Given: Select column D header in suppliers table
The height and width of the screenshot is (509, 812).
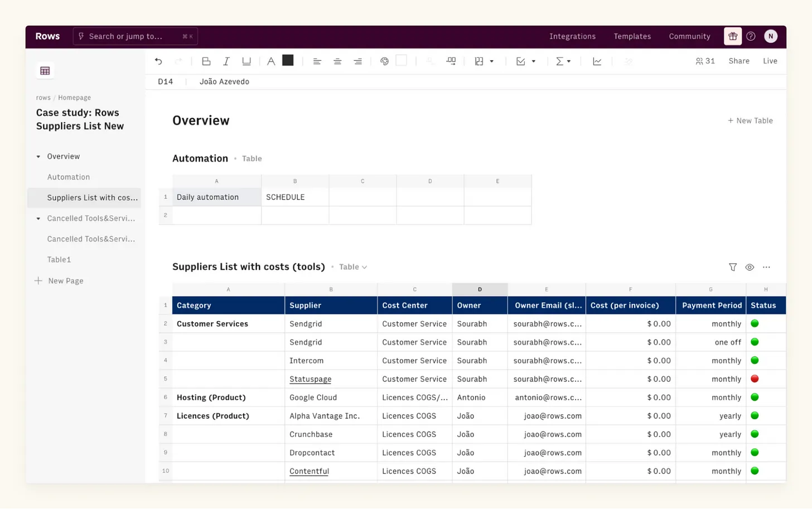Looking at the screenshot, I should point(480,289).
